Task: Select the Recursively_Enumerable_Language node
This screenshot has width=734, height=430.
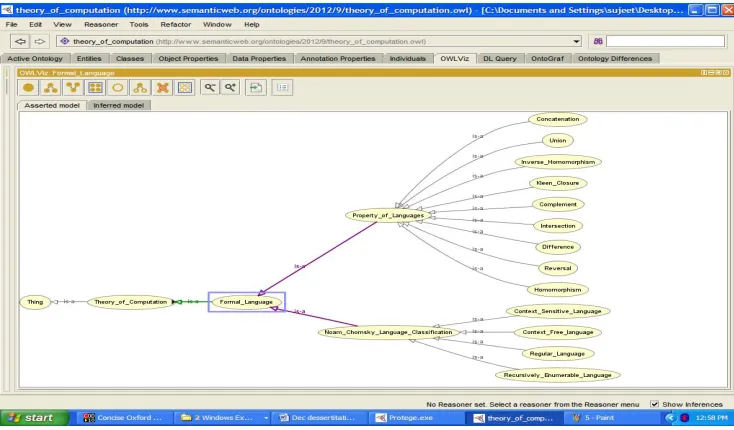Action: coord(558,375)
